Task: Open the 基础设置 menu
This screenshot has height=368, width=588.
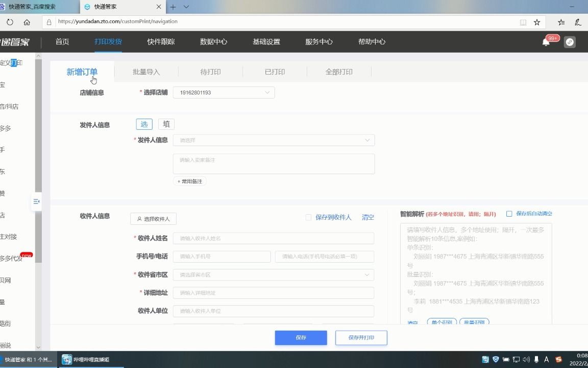Action: click(265, 42)
